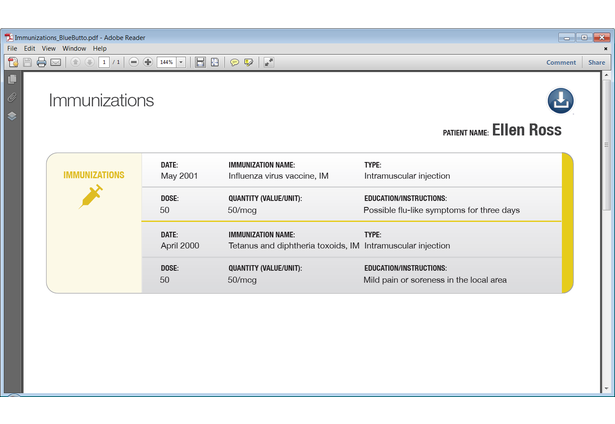Open the File menu
This screenshot has height=424, width=615.
point(12,48)
